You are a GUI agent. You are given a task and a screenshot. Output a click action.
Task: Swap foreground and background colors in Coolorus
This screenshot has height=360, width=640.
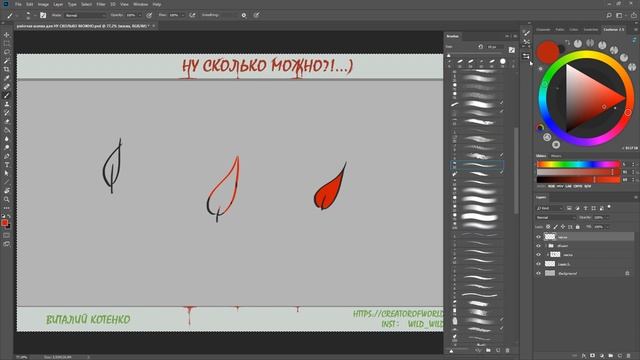[x=567, y=42]
